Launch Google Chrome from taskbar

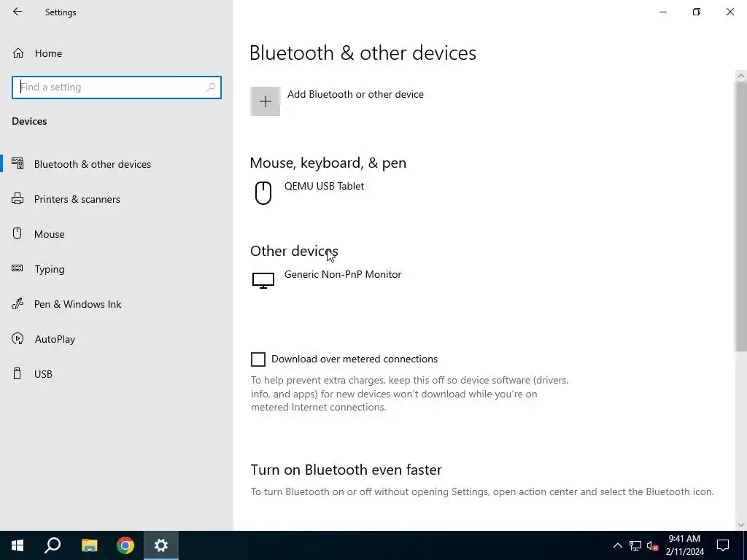click(125, 545)
